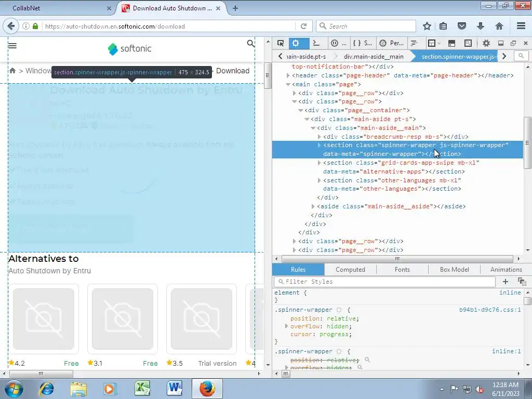Open the Network panel icon

[414, 43]
